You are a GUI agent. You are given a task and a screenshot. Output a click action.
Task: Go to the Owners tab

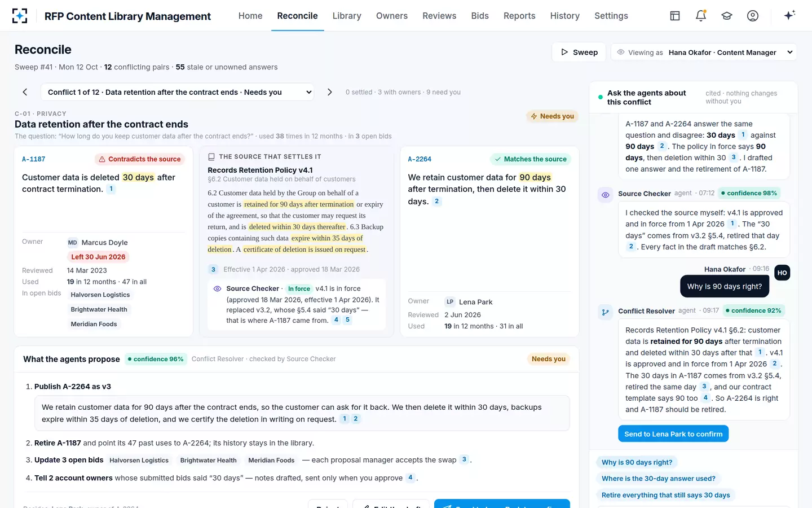[x=392, y=16]
